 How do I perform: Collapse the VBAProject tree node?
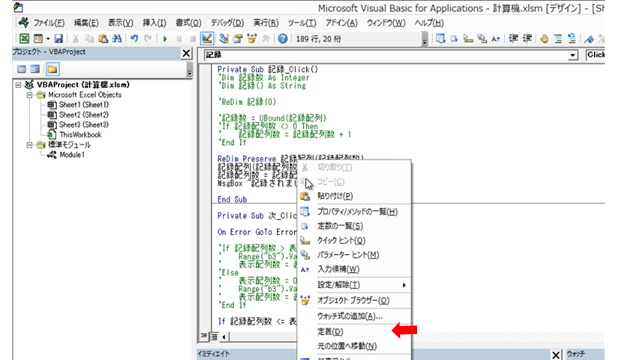click(x=18, y=85)
